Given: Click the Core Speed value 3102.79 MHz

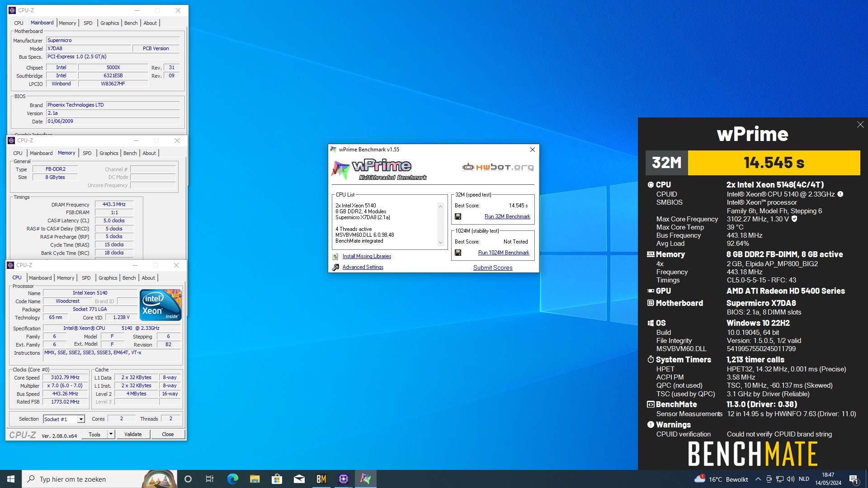Looking at the screenshot, I should coord(65,378).
